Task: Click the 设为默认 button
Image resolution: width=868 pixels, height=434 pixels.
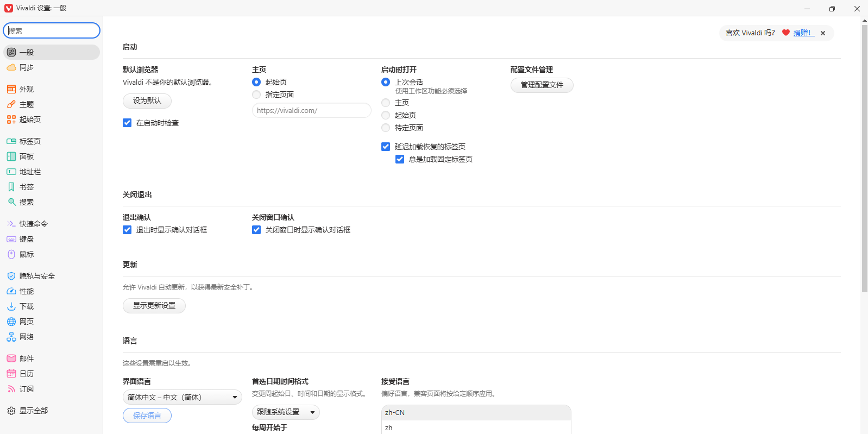Action: [147, 101]
